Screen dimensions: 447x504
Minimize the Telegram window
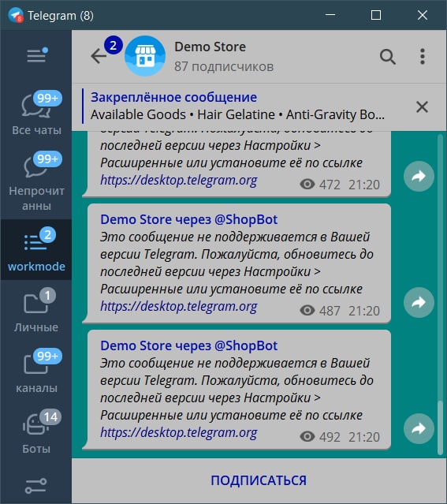coord(330,15)
